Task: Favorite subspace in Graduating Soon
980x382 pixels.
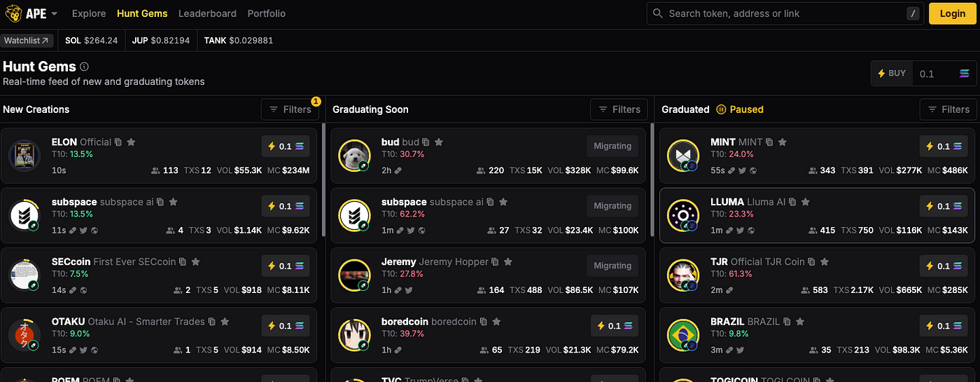Action: click(503, 202)
